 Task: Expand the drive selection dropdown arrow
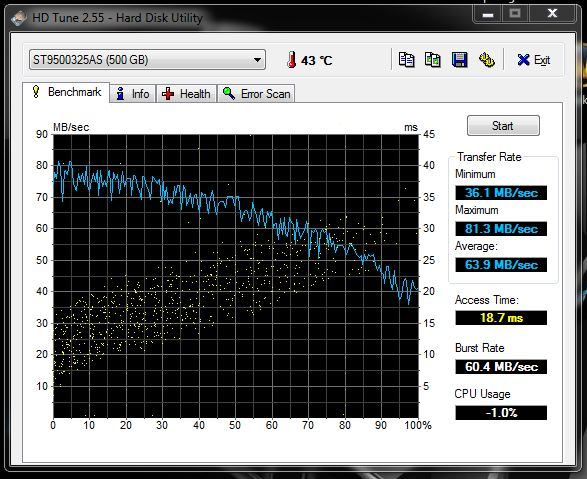(257, 60)
